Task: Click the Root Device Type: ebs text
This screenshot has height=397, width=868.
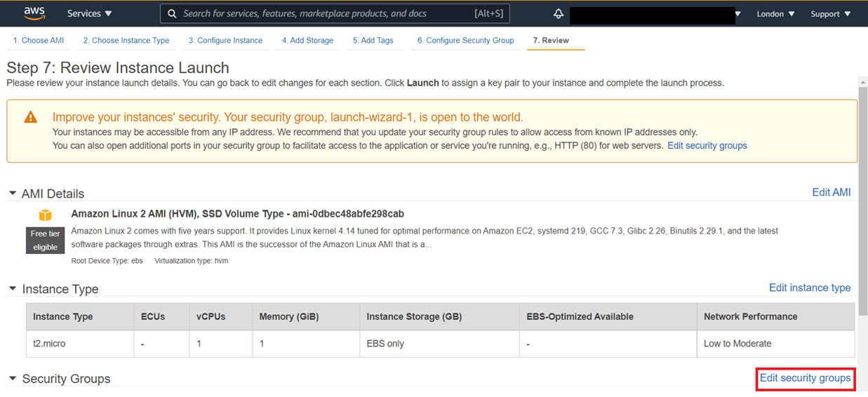Action: point(107,261)
